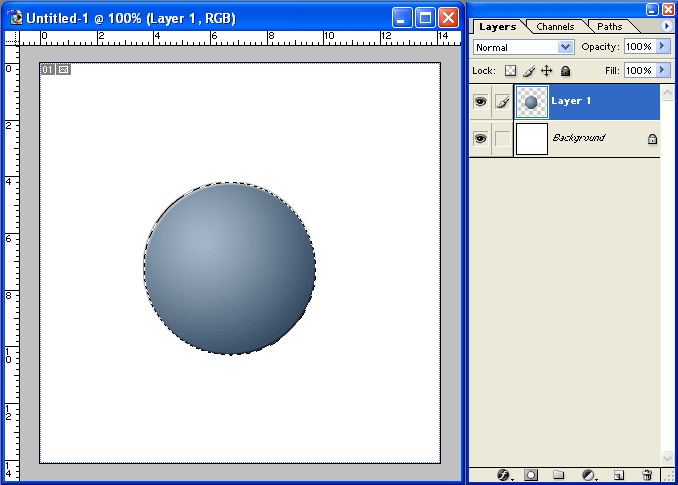The width and height of the screenshot is (678, 485).
Task: Toggle Lock position move icon
Action: [x=547, y=70]
